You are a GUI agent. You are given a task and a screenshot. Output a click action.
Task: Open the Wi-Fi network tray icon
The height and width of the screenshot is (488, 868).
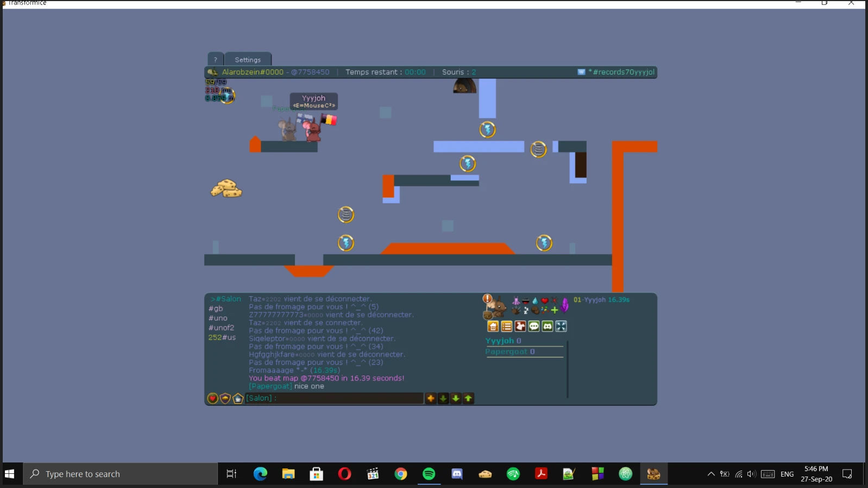tap(739, 474)
